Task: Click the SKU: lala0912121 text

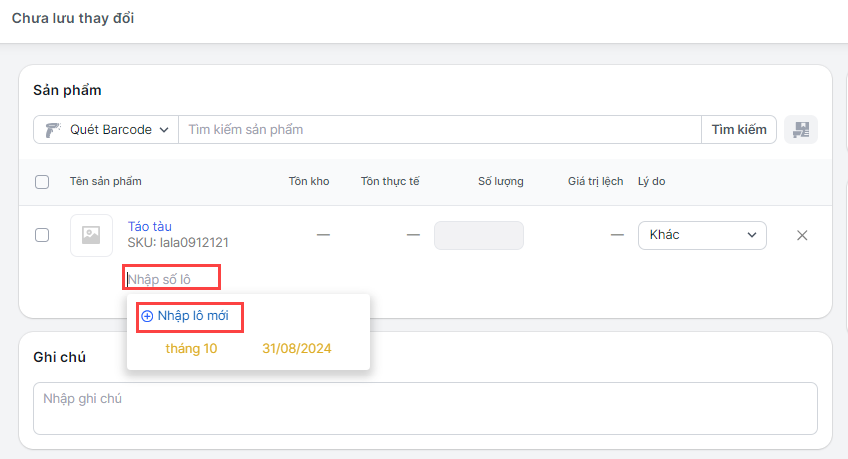Action: point(178,243)
